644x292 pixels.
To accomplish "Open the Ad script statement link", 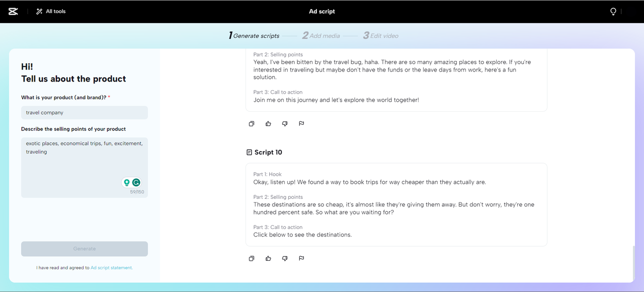I will tap(112, 268).
